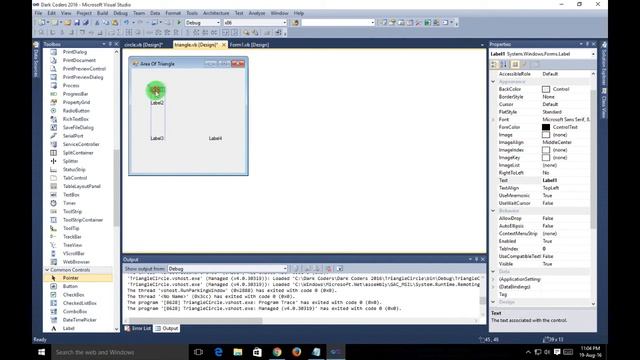Collapse the Behavior category in Properties

tap(493, 211)
